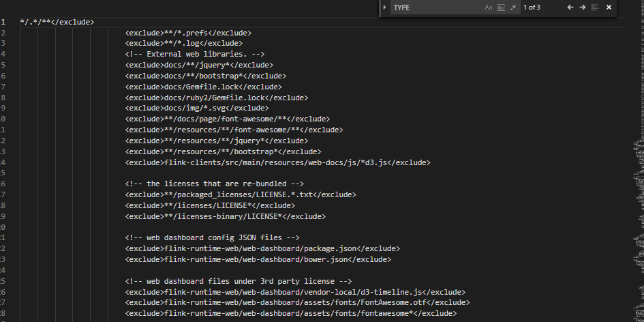
Task: Click the **/*.log exclude line
Action: coord(183,43)
